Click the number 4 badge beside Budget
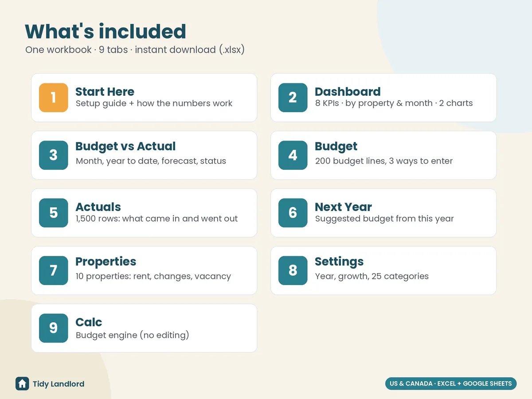The height and width of the screenshot is (399, 532). tap(293, 155)
